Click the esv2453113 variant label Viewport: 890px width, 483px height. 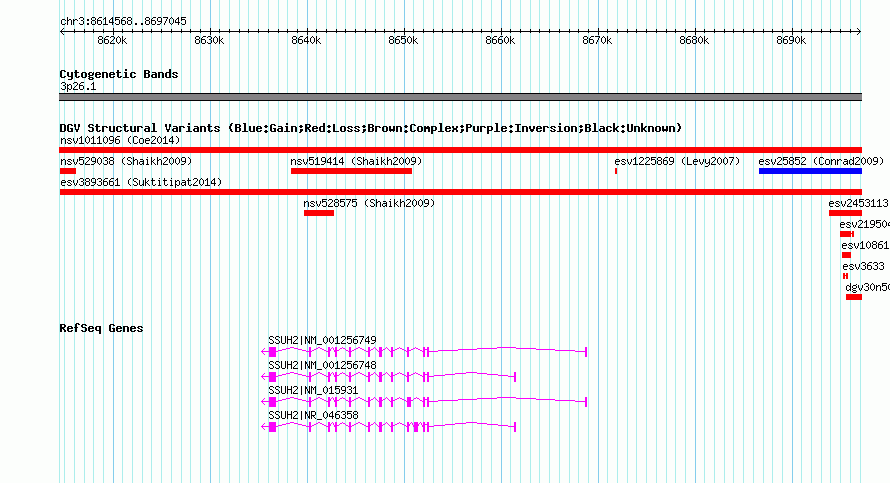click(858, 203)
